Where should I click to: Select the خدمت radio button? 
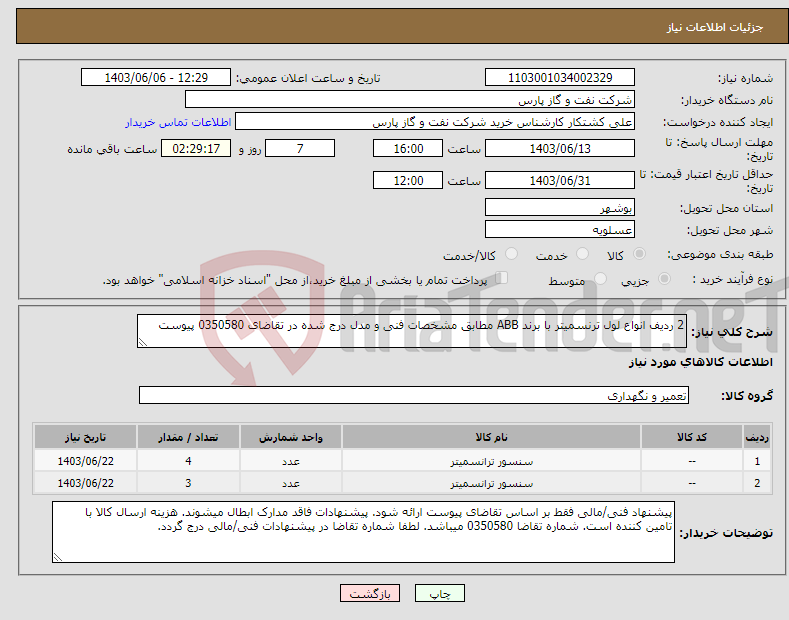click(x=582, y=254)
